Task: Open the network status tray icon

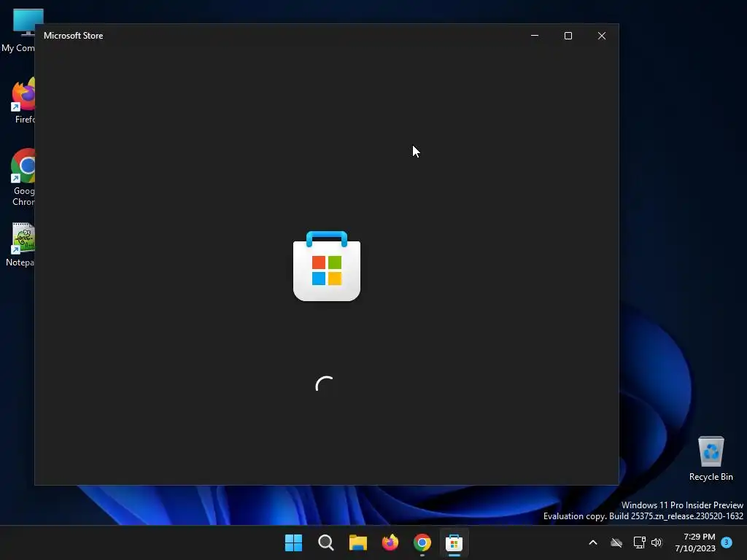Action: (x=639, y=542)
